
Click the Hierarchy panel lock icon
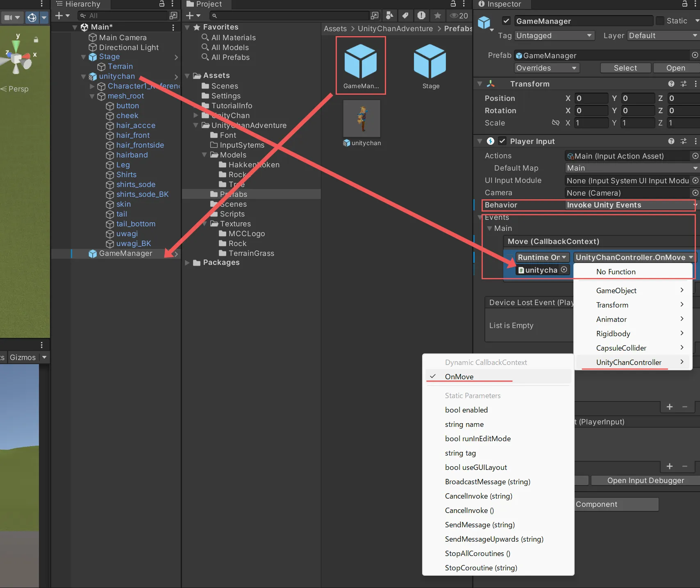pos(162,4)
